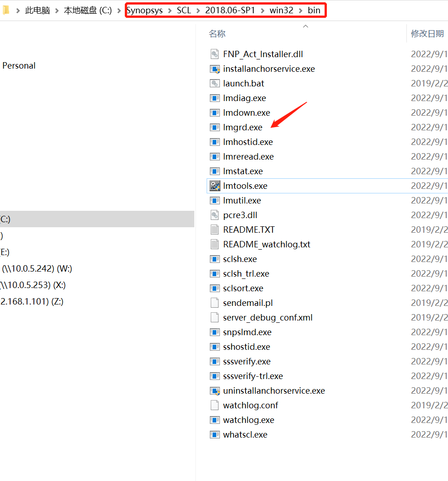Click the sssverify-trl.exe file icon

(215, 376)
